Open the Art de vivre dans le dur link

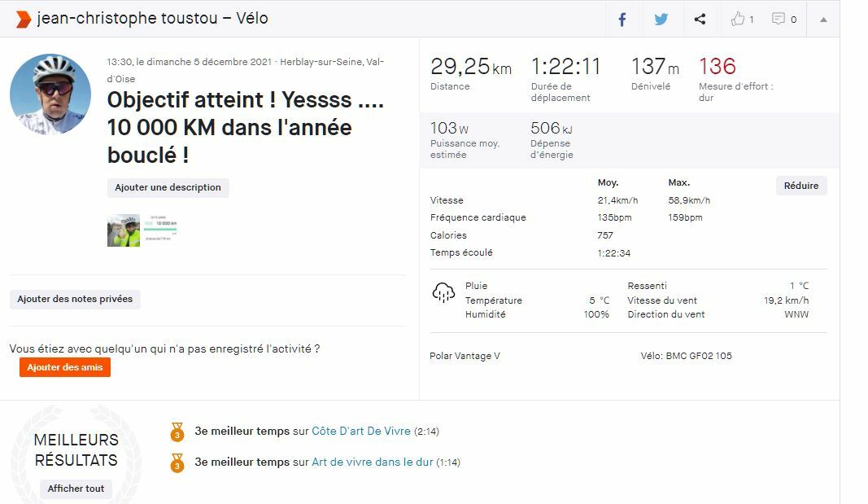[372, 462]
